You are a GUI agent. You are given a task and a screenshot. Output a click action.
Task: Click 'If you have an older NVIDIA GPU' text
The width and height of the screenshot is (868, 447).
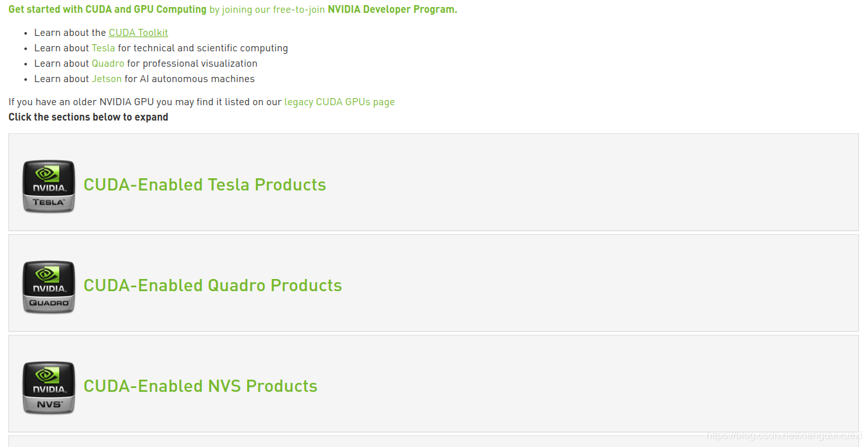[x=81, y=102]
